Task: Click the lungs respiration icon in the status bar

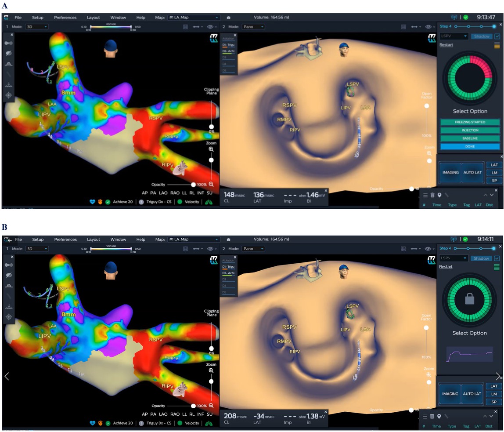Action: click(x=210, y=201)
